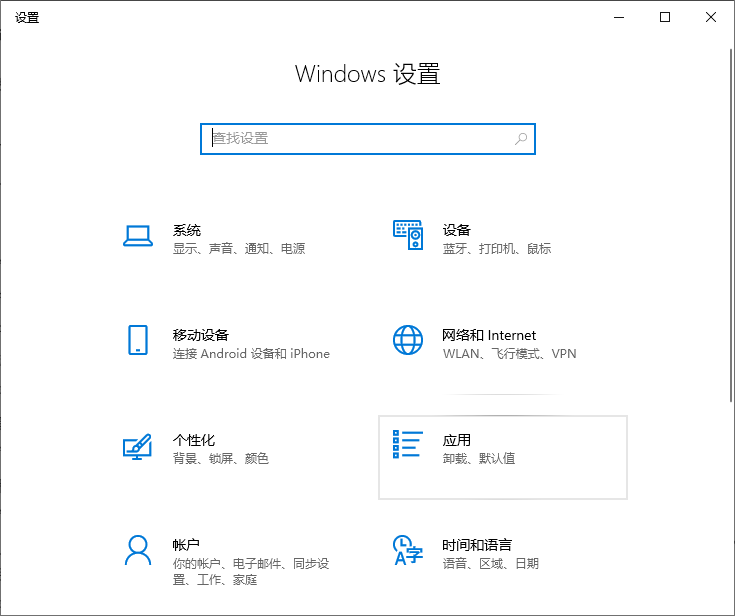Click description 卸载、默认值
Viewport: 735px width, 616px height.
479,458
